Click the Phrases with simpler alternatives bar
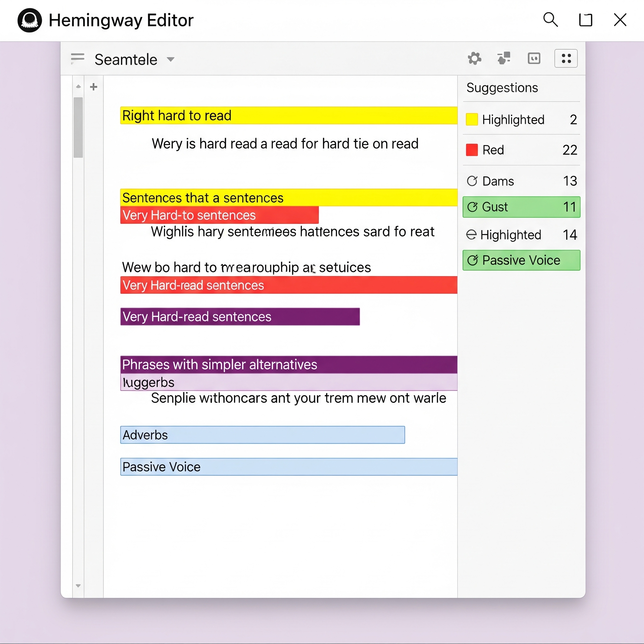Screen dimensions: 644x644 pyautogui.click(x=288, y=364)
